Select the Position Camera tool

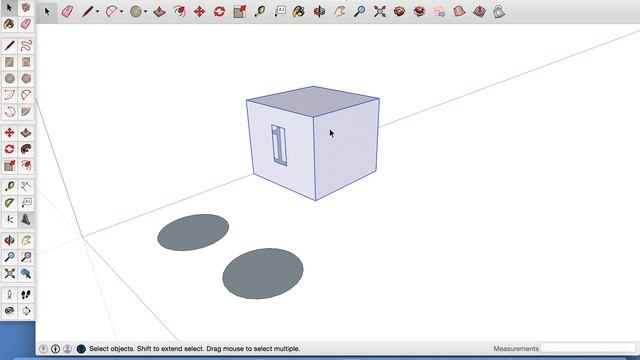pos(9,294)
